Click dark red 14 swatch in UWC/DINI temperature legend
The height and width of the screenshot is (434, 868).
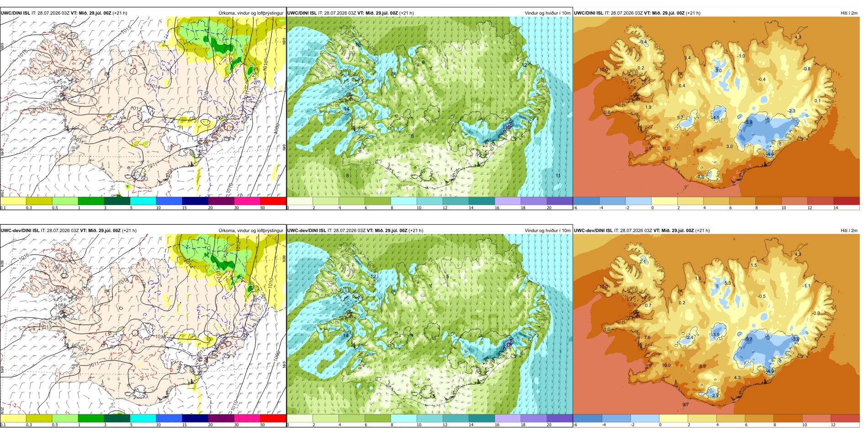click(847, 201)
